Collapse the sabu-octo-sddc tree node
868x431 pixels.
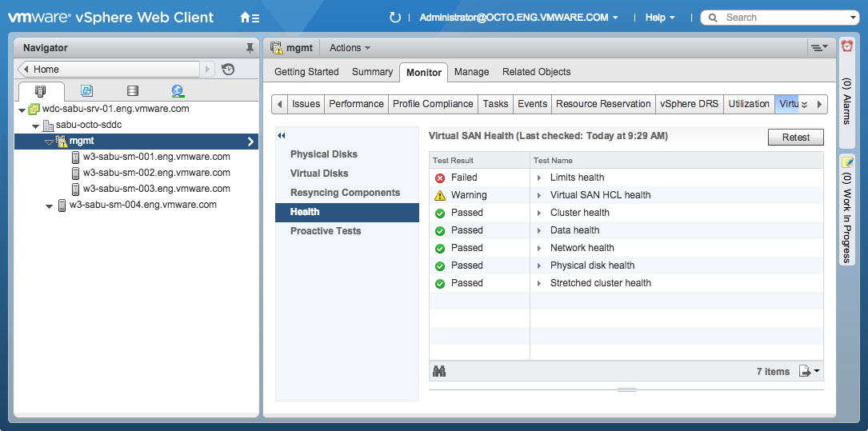click(x=35, y=126)
